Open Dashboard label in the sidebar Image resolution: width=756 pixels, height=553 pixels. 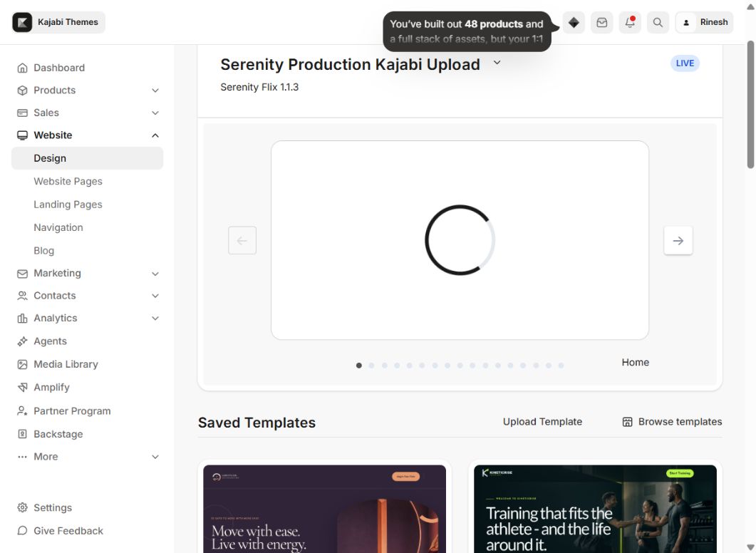[x=59, y=68]
